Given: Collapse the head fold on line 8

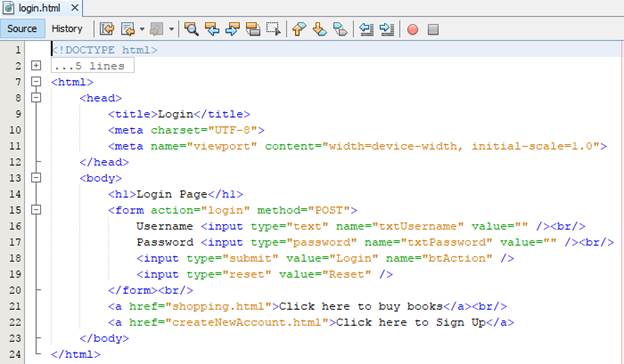Looking at the screenshot, I should pyautogui.click(x=36, y=97).
